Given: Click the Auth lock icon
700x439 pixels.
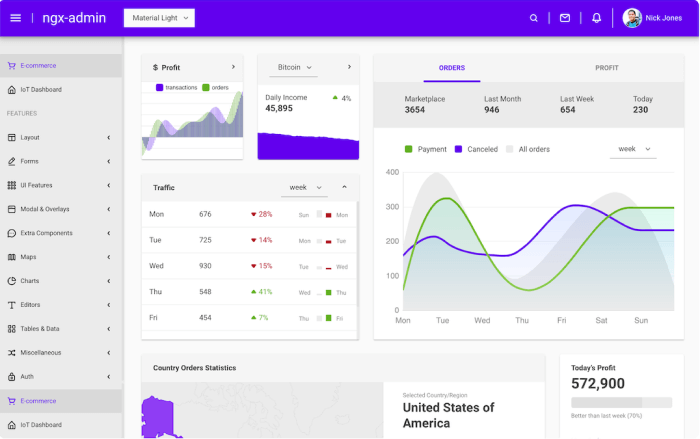Looking at the screenshot, I should (x=12, y=376).
